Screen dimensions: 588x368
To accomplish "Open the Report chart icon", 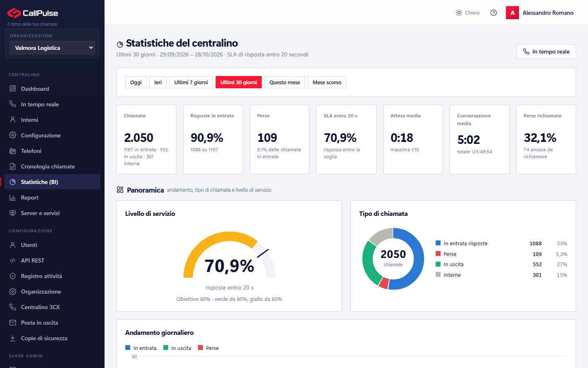I will click(x=13, y=197).
